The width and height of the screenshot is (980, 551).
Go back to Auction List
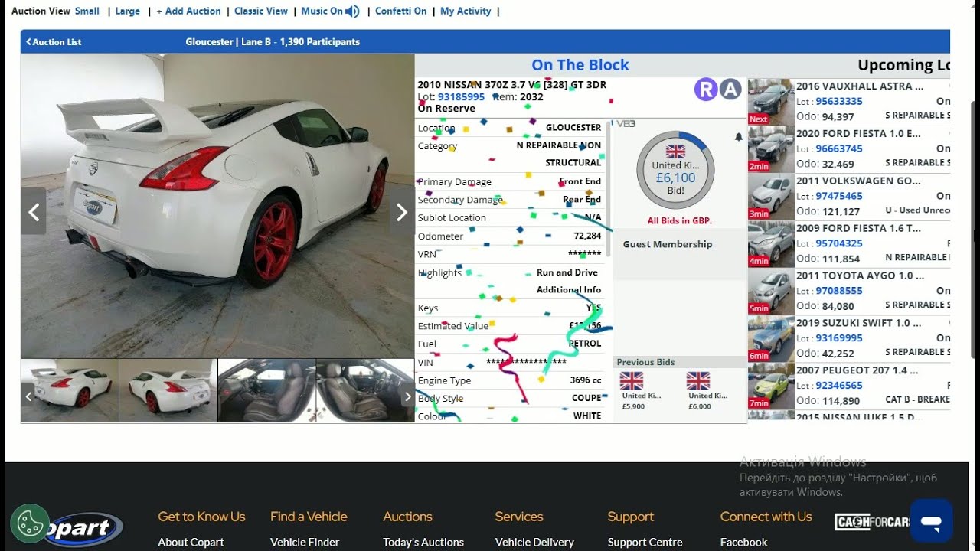tap(54, 42)
